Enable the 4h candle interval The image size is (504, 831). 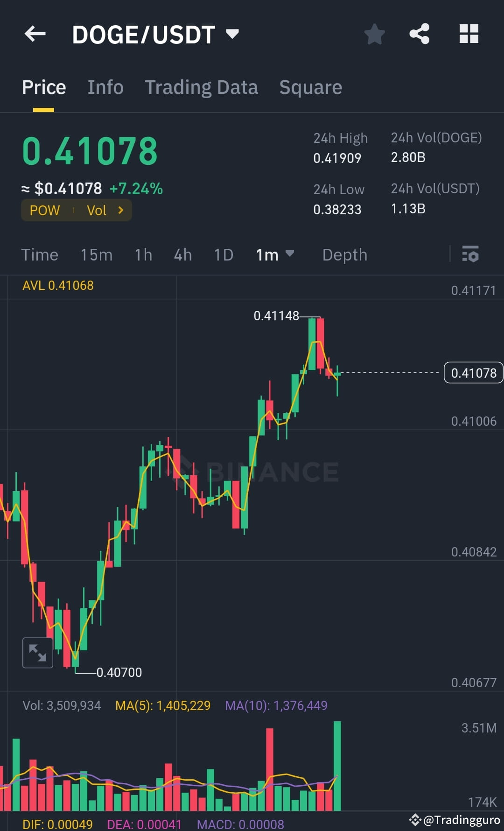pos(182,255)
